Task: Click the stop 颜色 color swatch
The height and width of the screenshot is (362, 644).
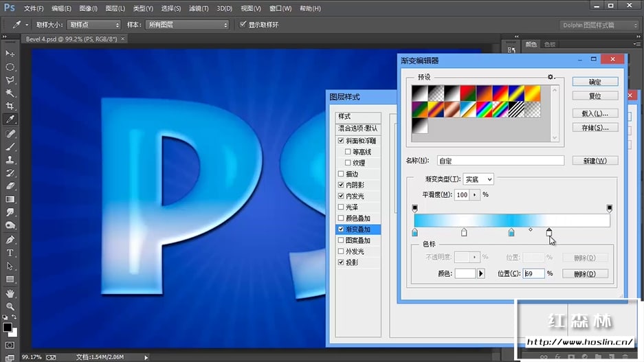Action: 465,273
